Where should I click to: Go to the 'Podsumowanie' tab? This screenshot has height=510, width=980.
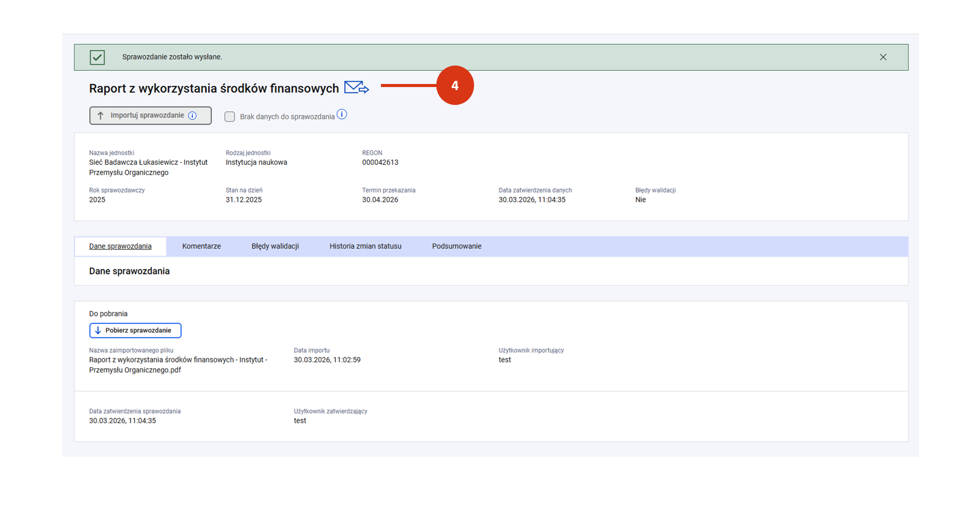tap(456, 246)
